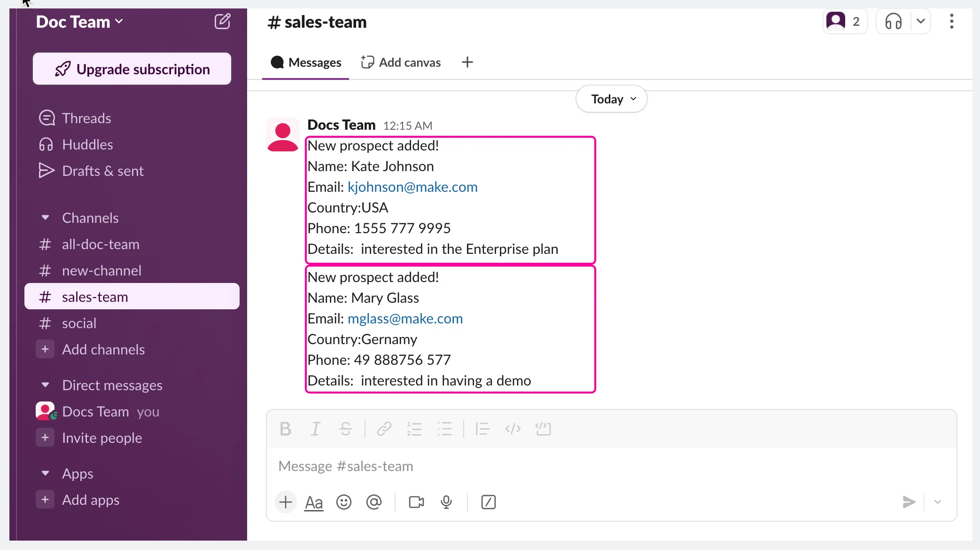The image size is (980, 550).
Task: Open the kjohnson@make.com email link
Action: click(x=412, y=187)
